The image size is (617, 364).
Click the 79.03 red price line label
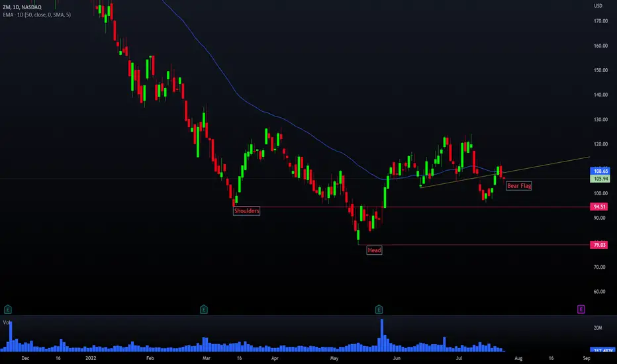[599, 245]
